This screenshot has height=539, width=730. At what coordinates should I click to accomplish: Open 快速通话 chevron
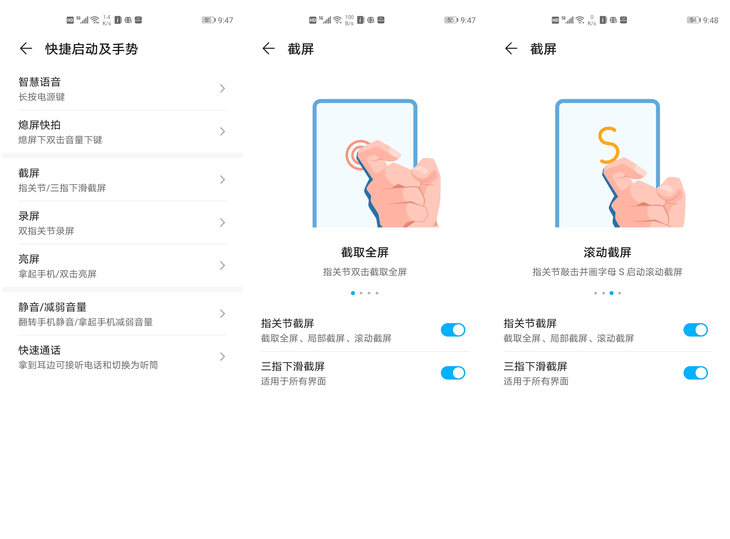223,357
